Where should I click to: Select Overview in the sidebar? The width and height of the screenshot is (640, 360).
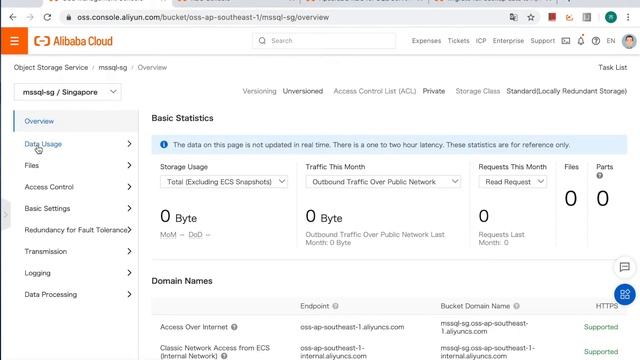(x=76, y=121)
